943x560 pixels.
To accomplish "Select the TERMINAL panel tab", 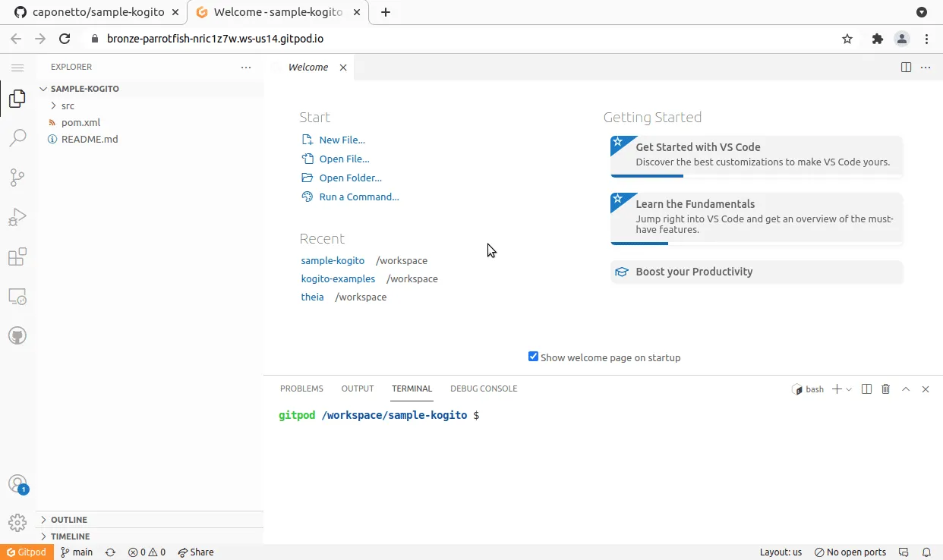I will click(412, 389).
